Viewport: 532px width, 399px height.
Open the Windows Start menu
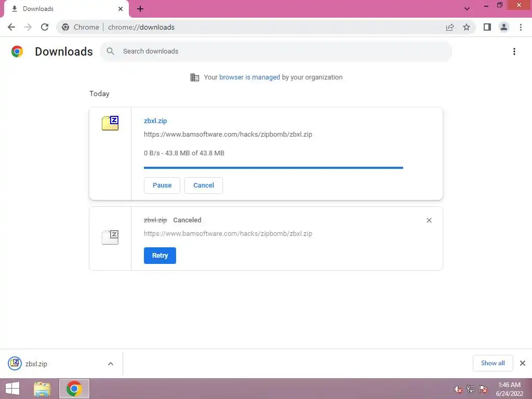coord(12,389)
